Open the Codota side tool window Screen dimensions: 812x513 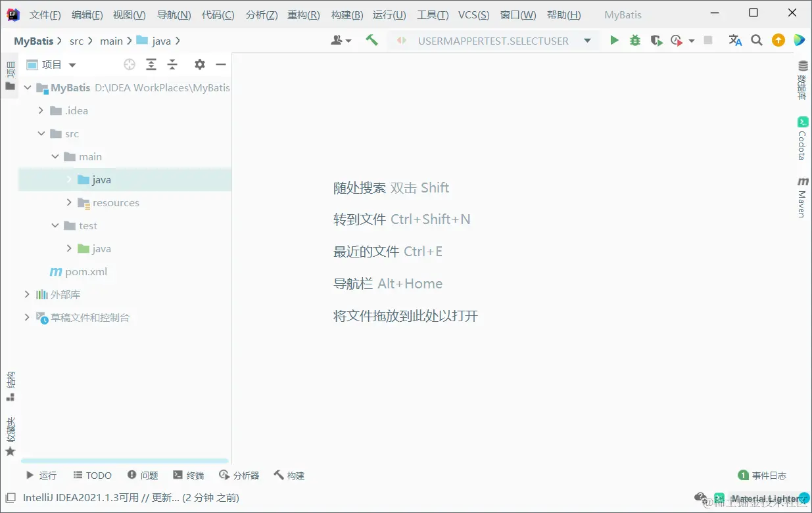click(x=803, y=139)
